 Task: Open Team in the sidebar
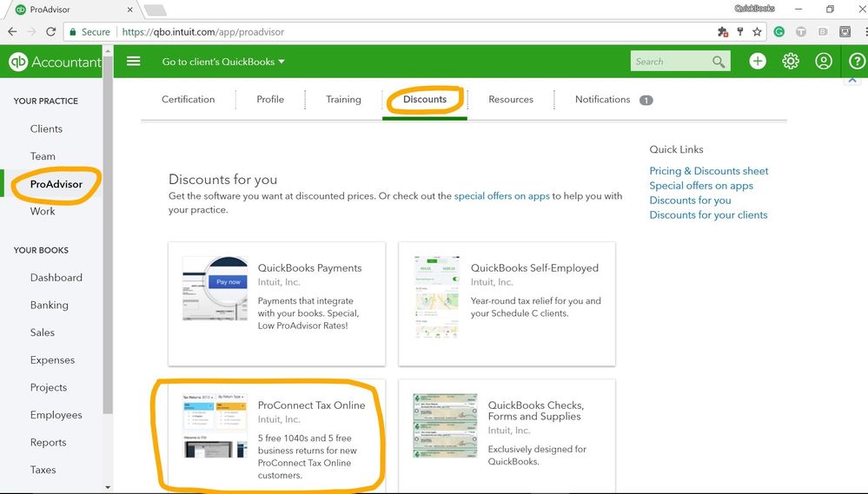click(43, 156)
